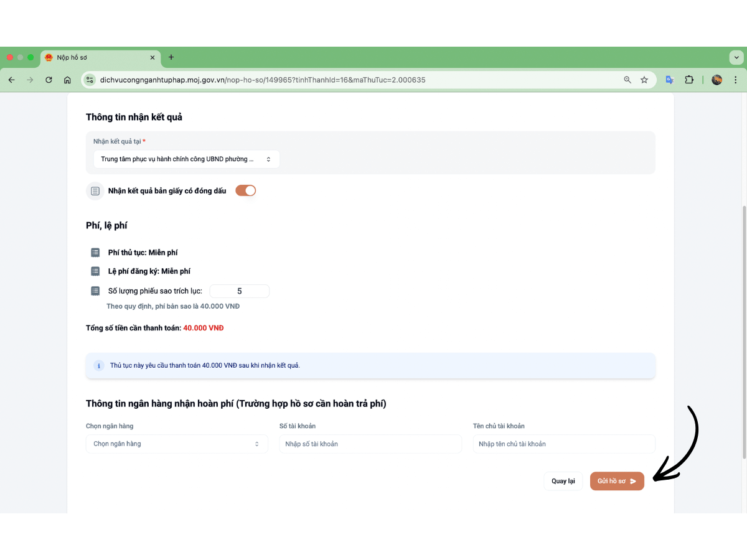Click the Gửi hồ sơ submit button
Viewport: 747px width, 560px height.
click(x=617, y=481)
